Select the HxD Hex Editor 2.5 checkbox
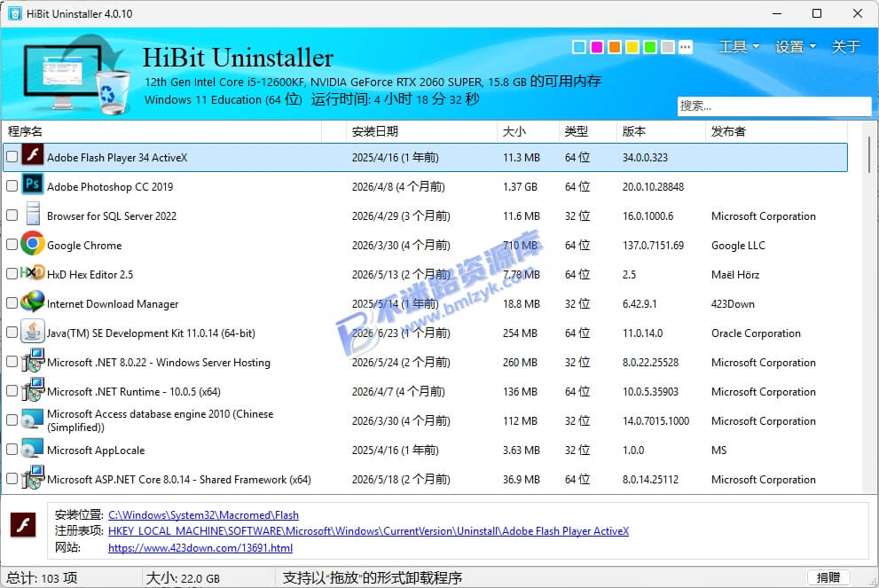Image resolution: width=879 pixels, height=588 pixels. coord(12,273)
